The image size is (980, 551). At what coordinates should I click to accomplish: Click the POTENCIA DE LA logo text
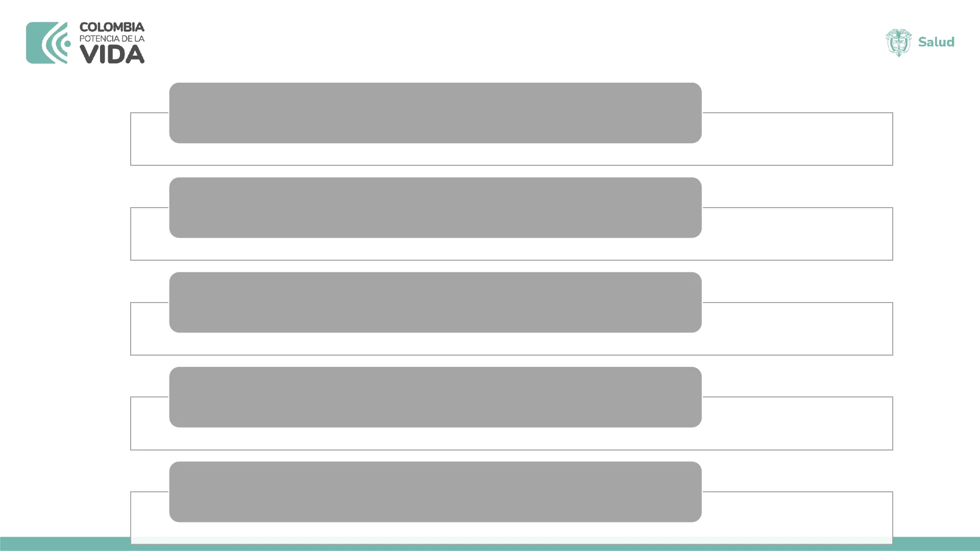pos(112,39)
